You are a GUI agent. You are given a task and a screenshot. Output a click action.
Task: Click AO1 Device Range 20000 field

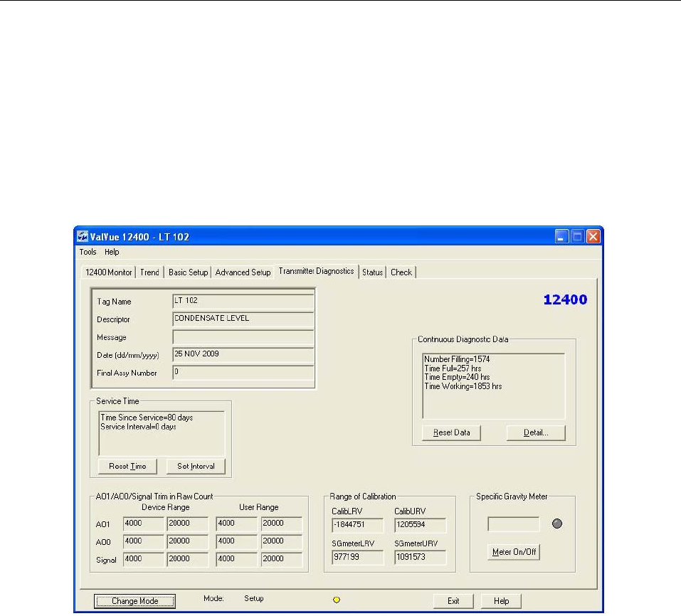click(188, 524)
